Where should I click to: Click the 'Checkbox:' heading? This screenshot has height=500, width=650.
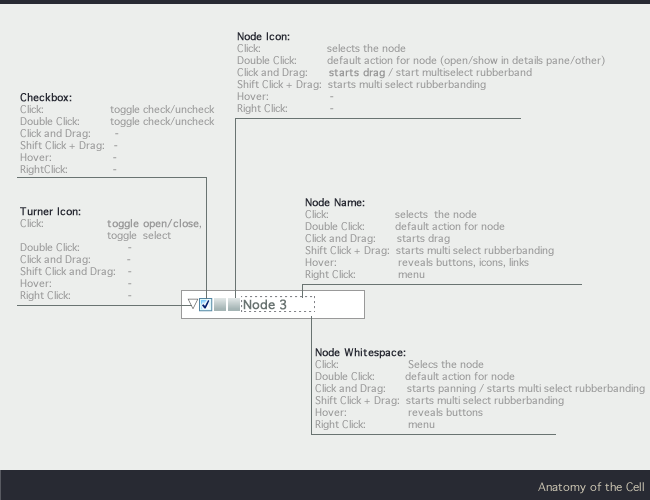coord(46,97)
